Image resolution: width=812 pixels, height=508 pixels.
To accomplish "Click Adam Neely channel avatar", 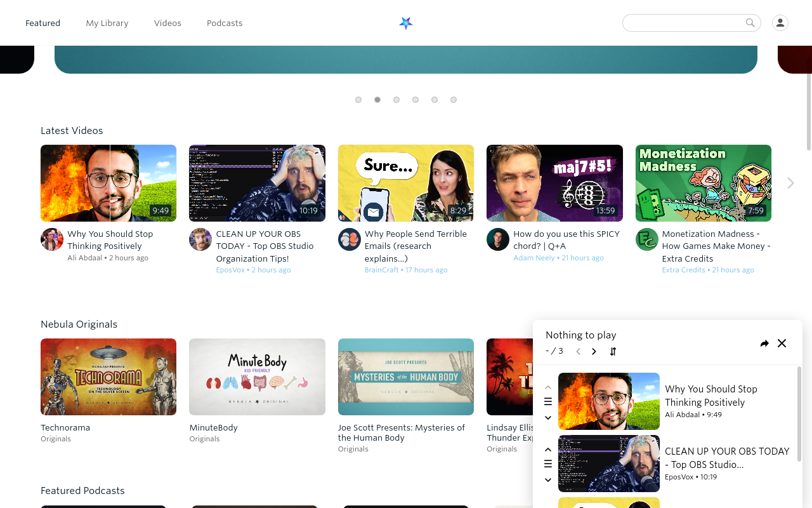I will (498, 239).
